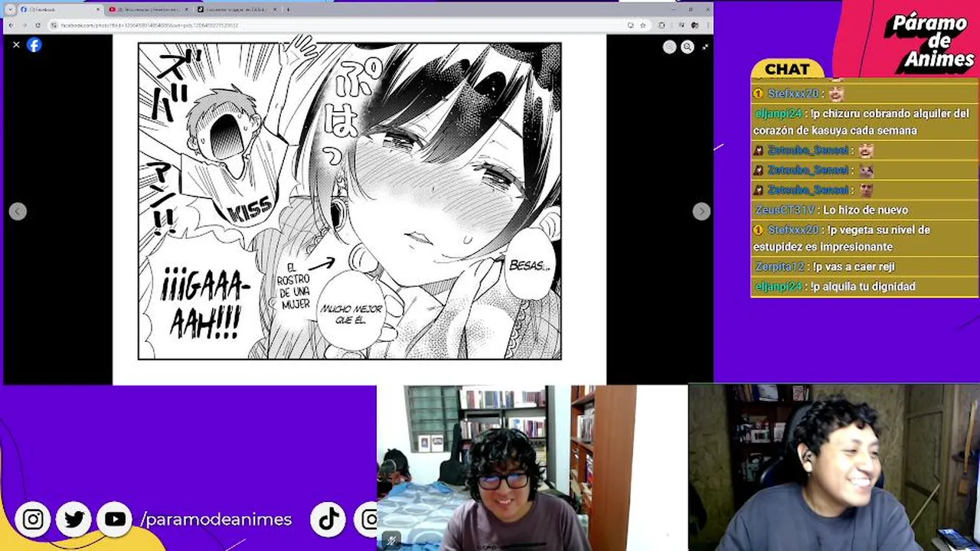This screenshot has height=551, width=980.
Task: Click the username Zorpita12 in the chat
Action: tap(779, 266)
